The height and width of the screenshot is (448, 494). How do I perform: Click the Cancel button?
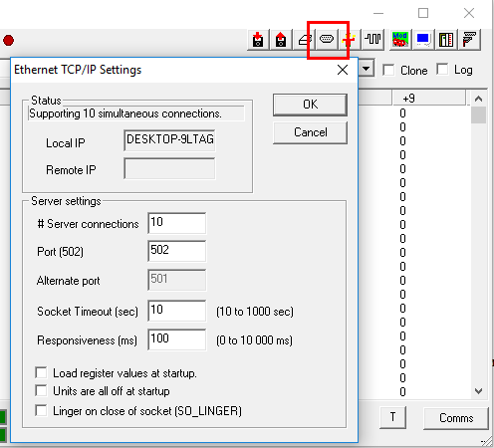(x=310, y=132)
